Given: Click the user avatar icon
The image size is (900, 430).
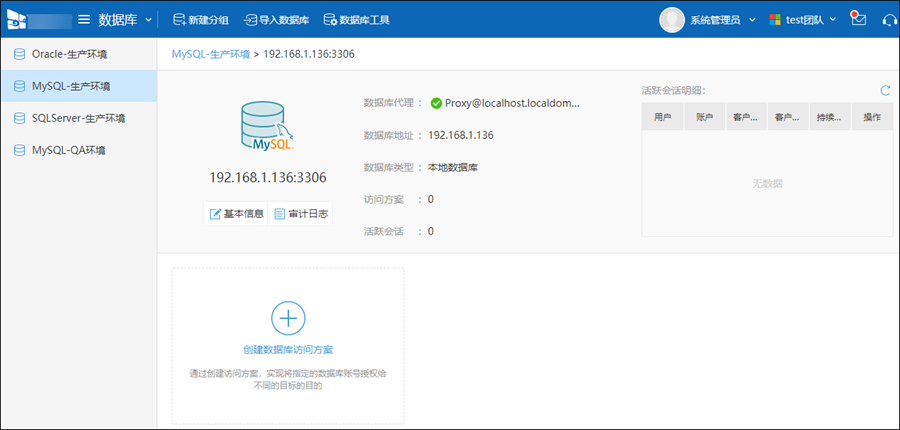Looking at the screenshot, I should tap(672, 20).
